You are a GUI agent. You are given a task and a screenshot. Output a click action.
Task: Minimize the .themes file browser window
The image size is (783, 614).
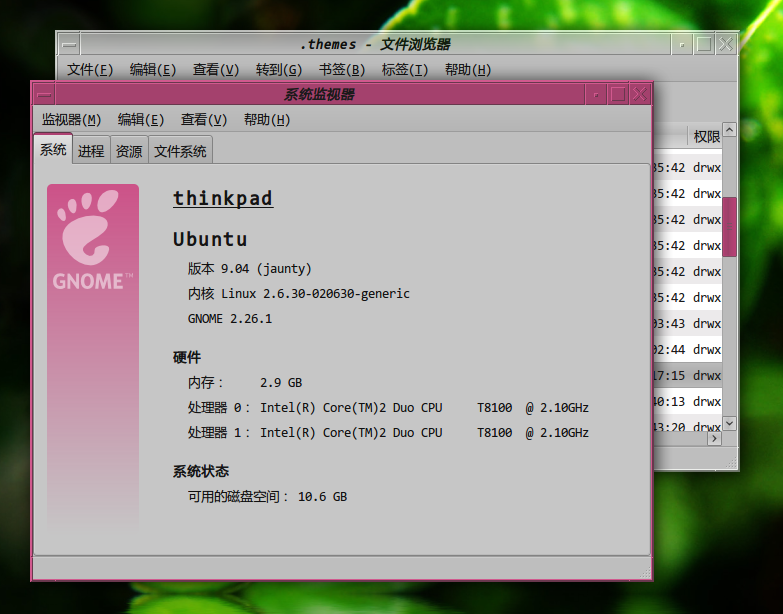click(682, 44)
